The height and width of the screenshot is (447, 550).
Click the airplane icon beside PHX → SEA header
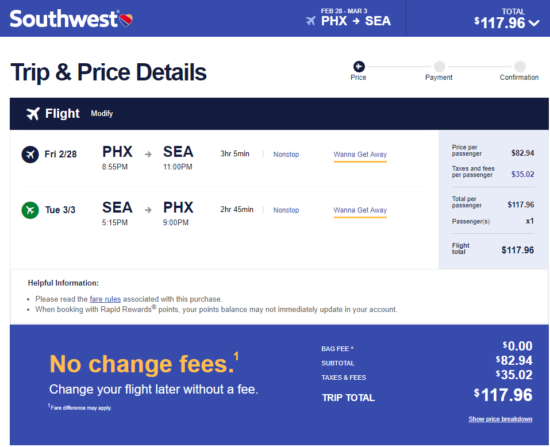coord(310,21)
